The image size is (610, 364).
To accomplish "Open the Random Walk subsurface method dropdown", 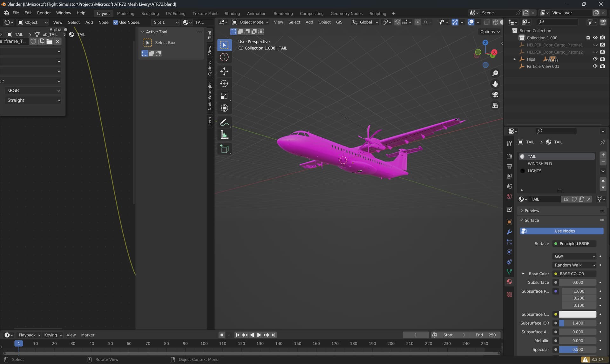I will [x=574, y=265].
